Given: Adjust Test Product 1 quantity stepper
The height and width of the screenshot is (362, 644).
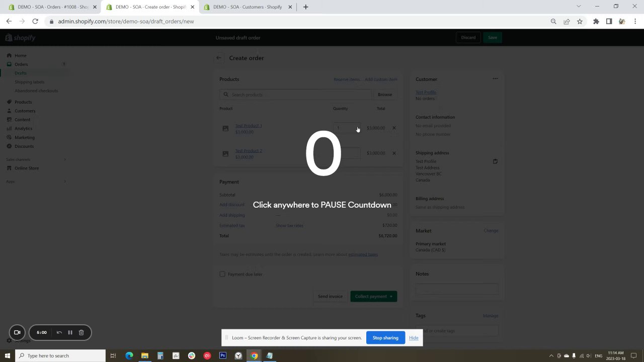Looking at the screenshot, I should click(x=358, y=128).
